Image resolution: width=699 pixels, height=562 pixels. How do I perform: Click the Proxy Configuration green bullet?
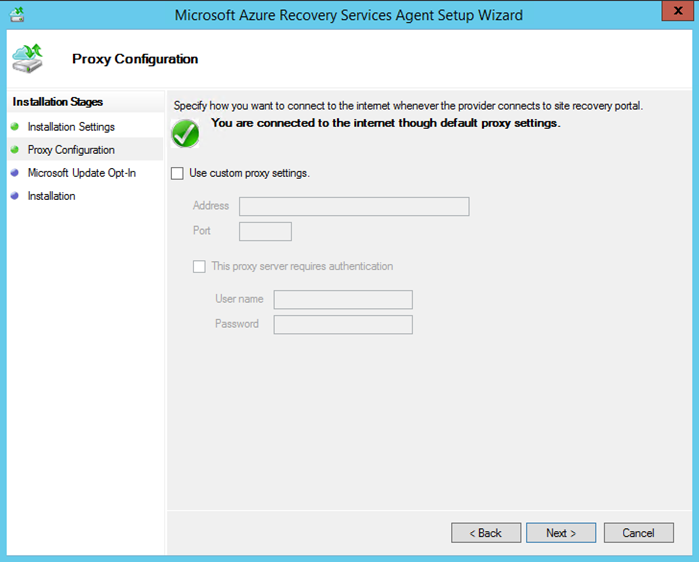(15, 150)
